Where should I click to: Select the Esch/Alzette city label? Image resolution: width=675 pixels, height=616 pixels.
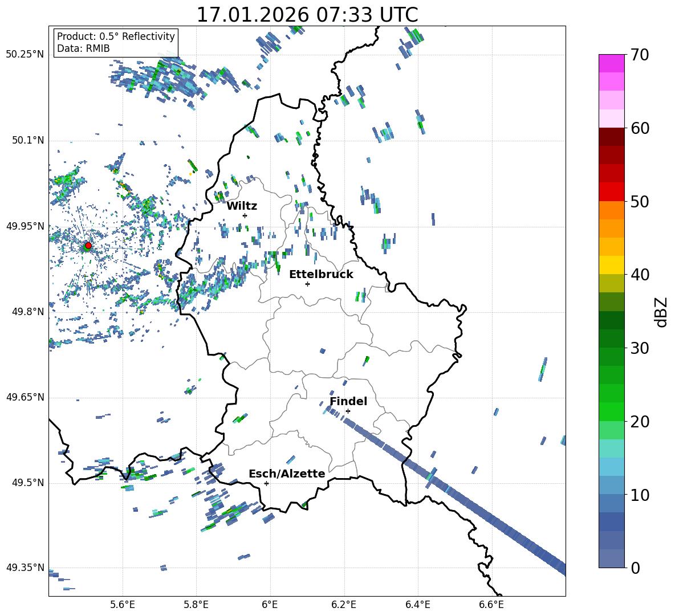click(287, 474)
